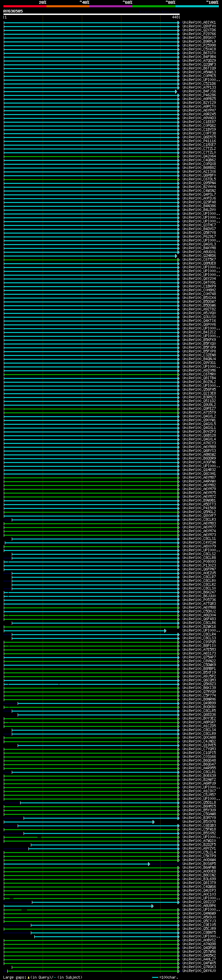Click the UniRef100_P46286 hit label

pyautogui.click(x=199, y=95)
